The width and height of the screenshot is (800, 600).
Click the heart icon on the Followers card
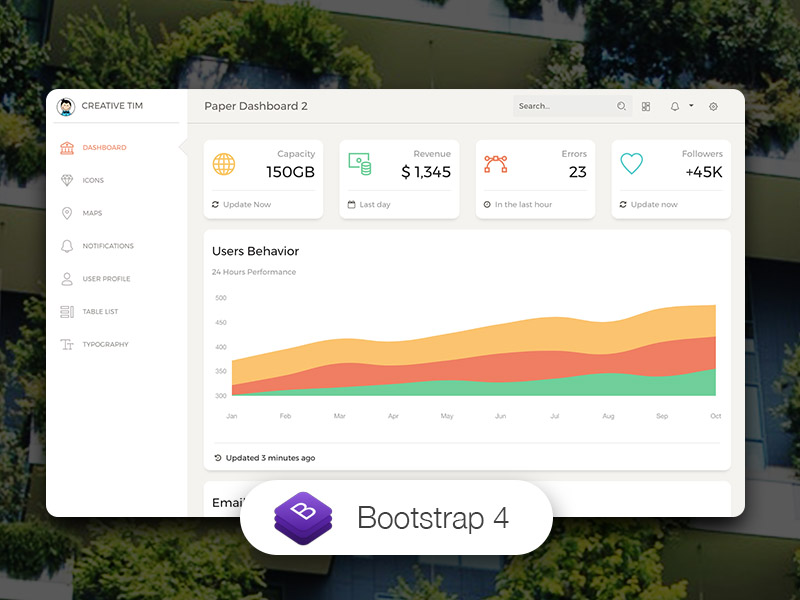point(632,163)
